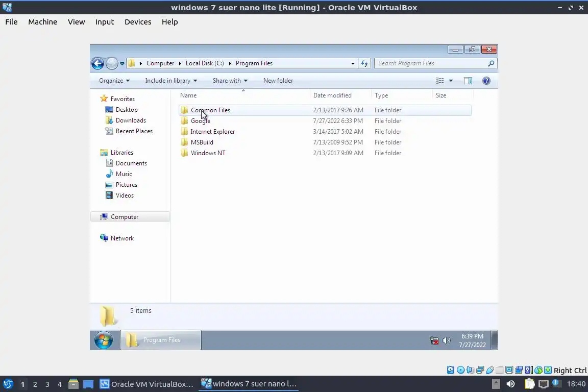Screen dimensions: 588x392
Task: Open Documents library in the sidebar
Action: coord(131,163)
